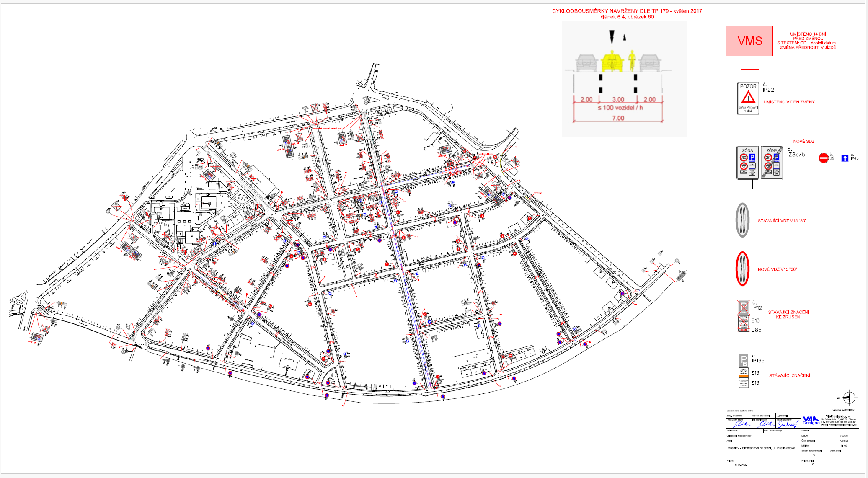868x478 pixels.
Task: Click the red B2 no-entry sign in legend
Action: [823, 158]
